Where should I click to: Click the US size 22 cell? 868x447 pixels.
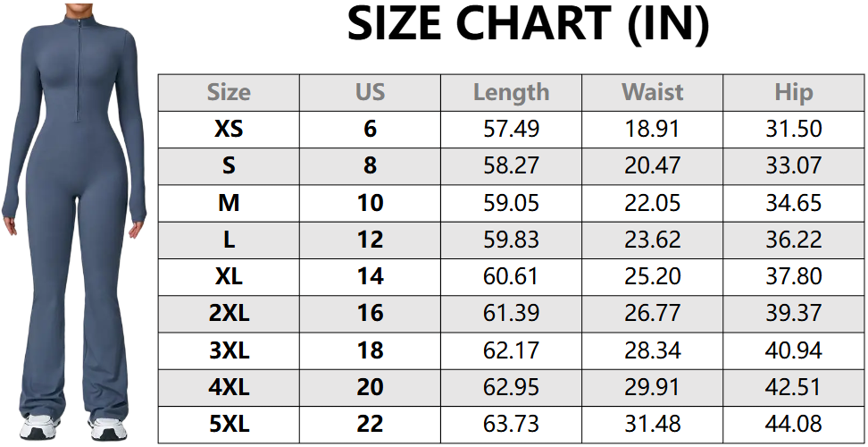370,425
